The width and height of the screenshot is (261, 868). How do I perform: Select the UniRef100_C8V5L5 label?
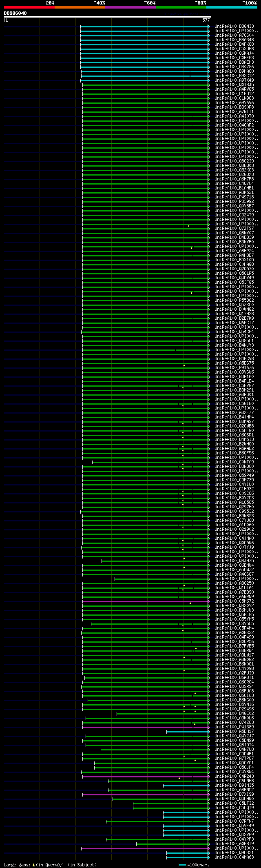coord(234,624)
